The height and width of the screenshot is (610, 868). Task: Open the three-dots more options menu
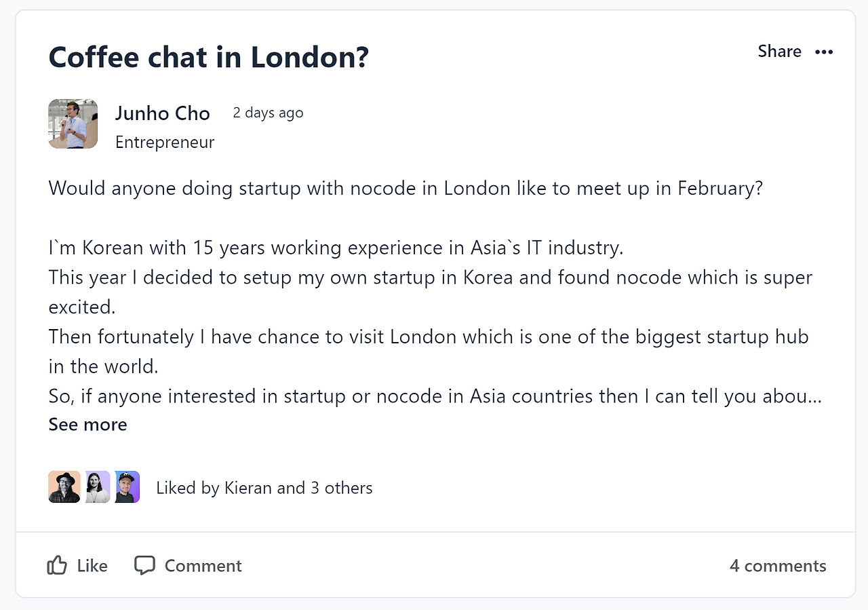[x=824, y=52]
